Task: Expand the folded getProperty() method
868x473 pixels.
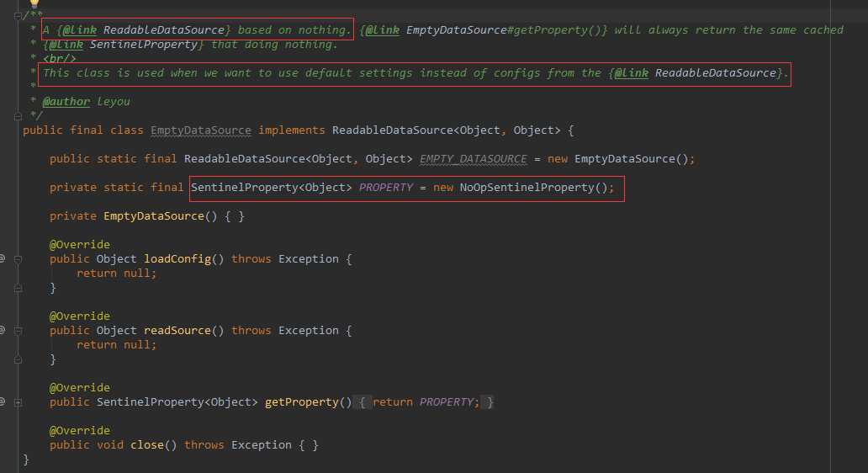Action: click(x=18, y=402)
